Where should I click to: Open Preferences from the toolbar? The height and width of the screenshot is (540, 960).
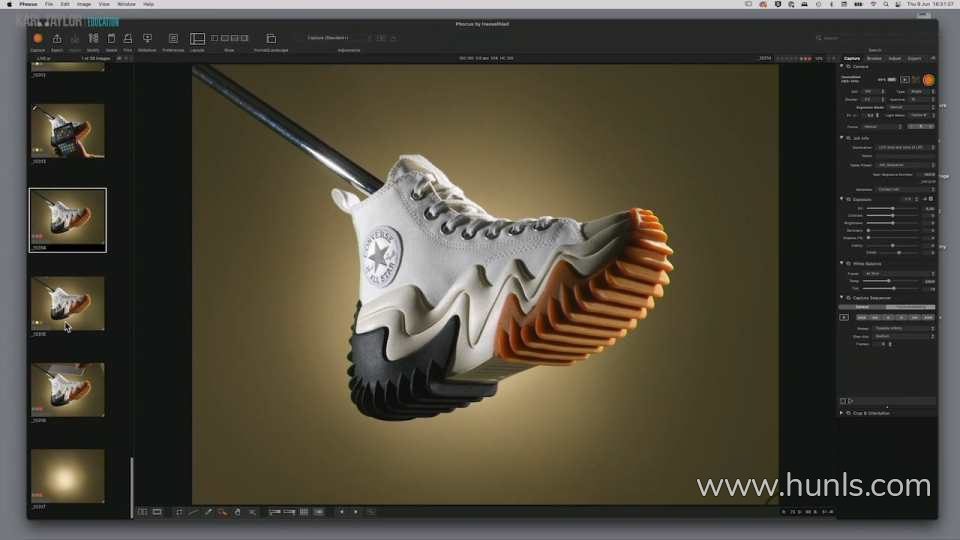(173, 39)
